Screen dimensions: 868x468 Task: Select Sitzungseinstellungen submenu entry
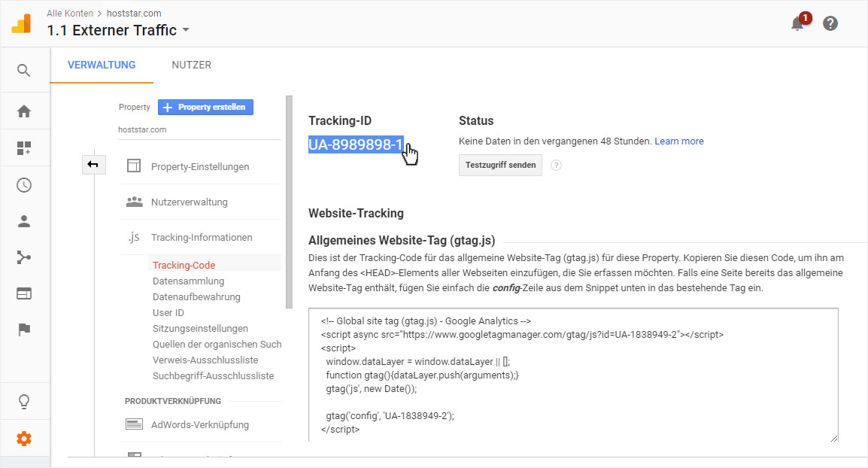pos(200,328)
